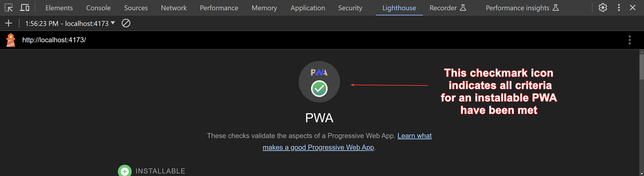Activate the inspect element picker icon
Viewport: 644px width, 176px height.
coord(9,8)
